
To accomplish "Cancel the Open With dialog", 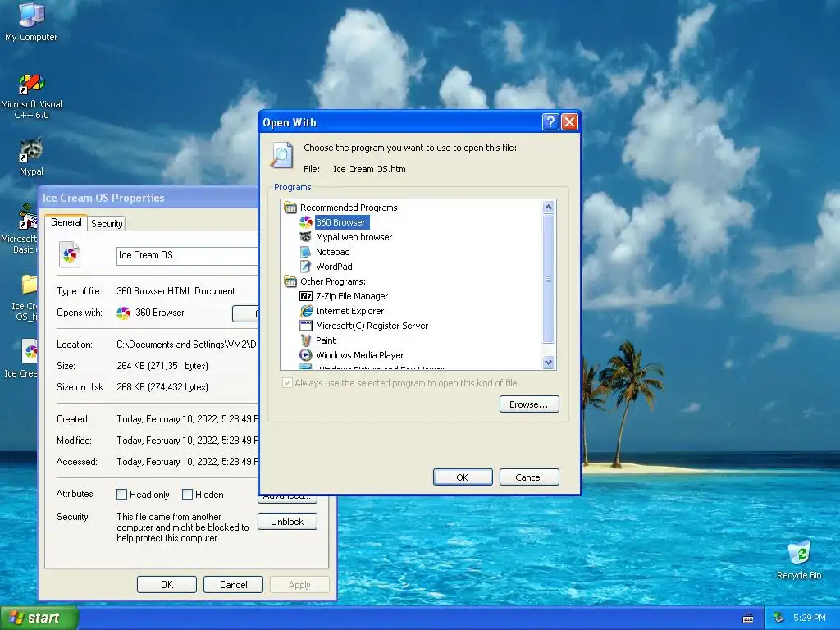I will point(529,477).
